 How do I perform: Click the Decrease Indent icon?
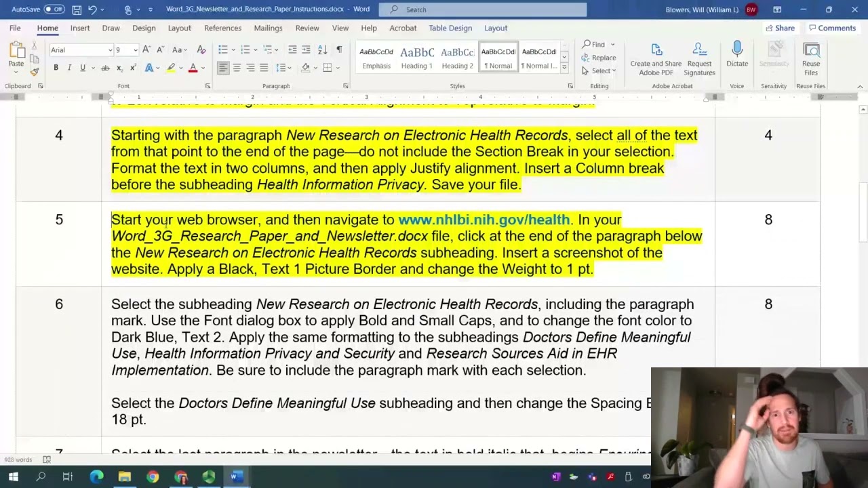292,50
